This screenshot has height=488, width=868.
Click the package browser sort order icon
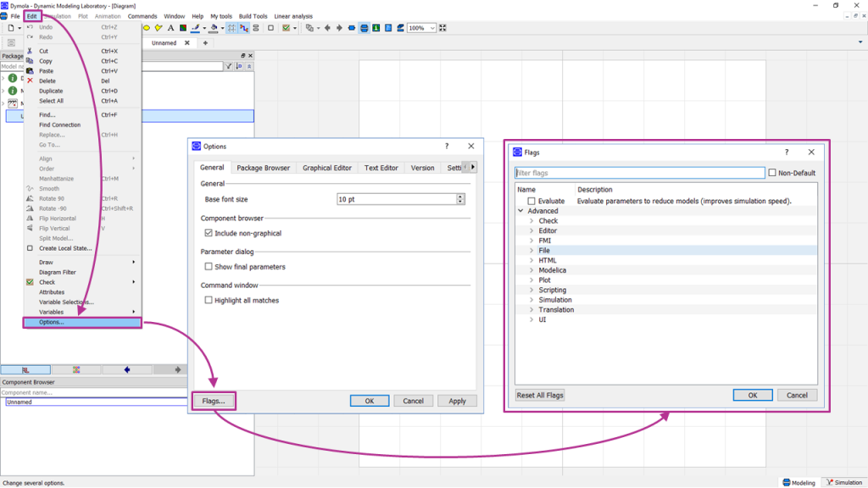click(239, 66)
